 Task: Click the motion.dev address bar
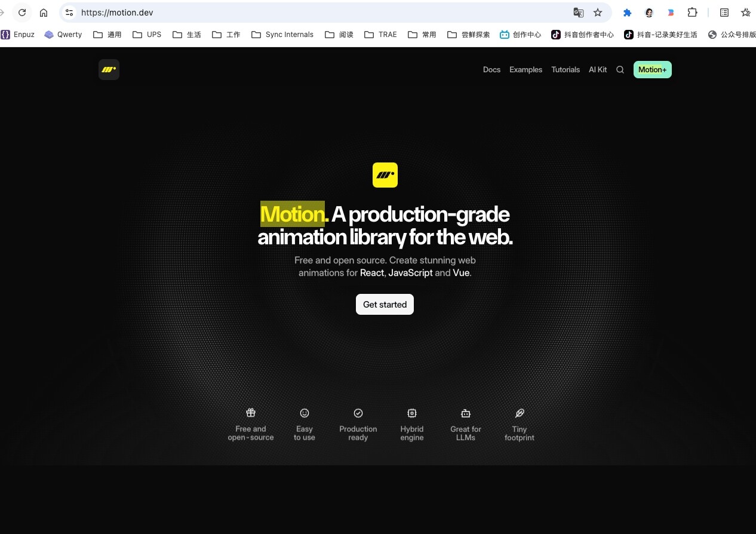tap(322, 13)
